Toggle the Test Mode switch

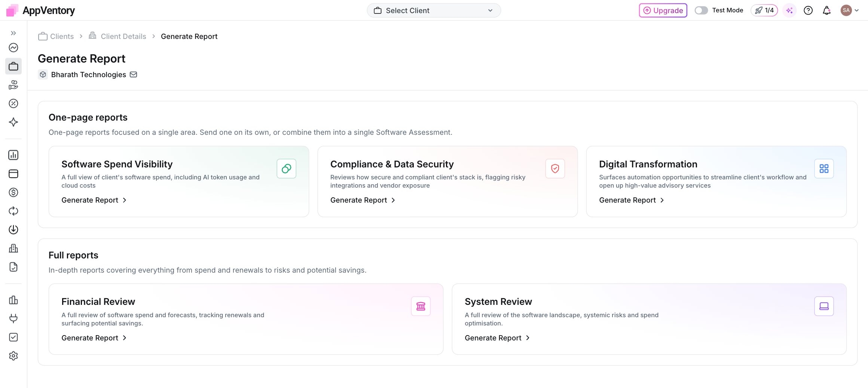[701, 10]
